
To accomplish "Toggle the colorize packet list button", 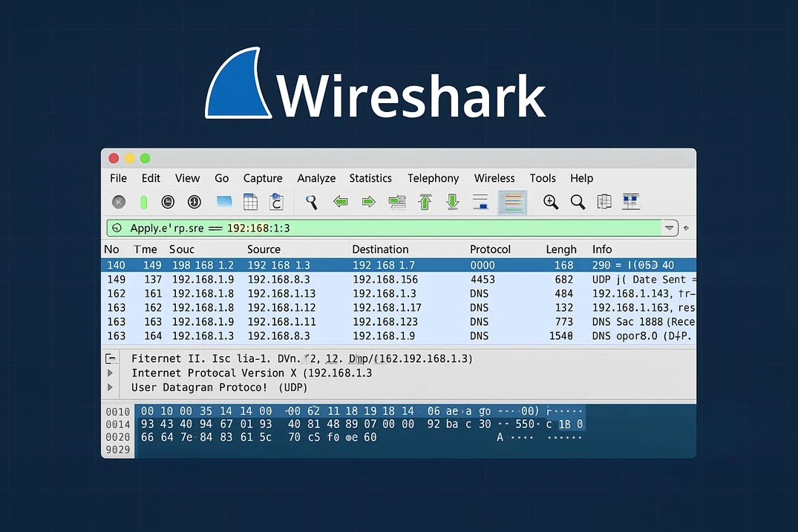I will click(512, 202).
